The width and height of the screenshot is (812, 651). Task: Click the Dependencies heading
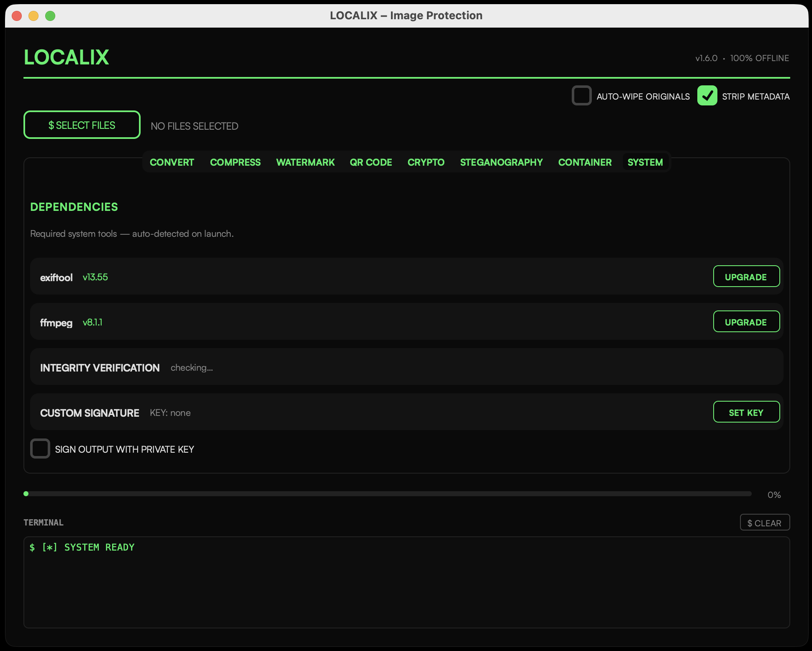click(74, 207)
